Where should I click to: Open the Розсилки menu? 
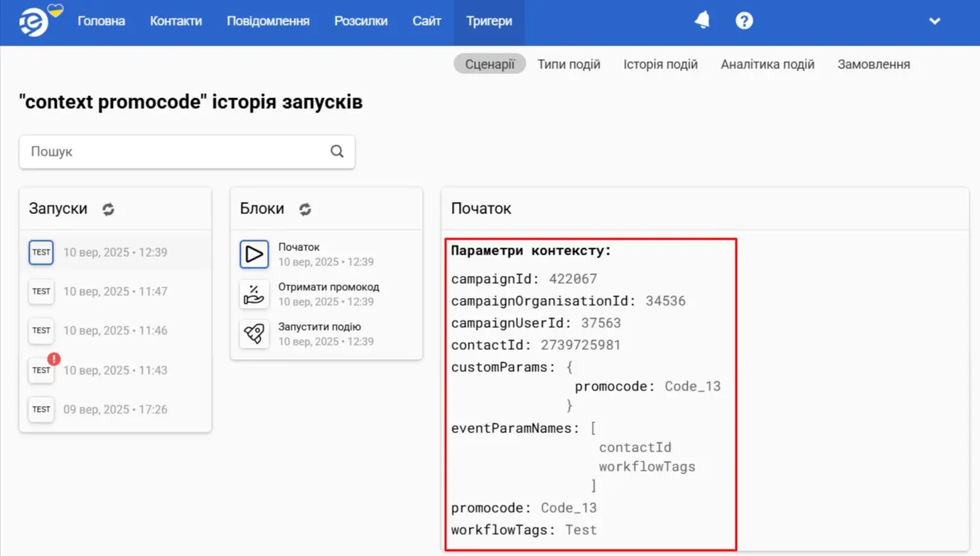pyautogui.click(x=361, y=21)
